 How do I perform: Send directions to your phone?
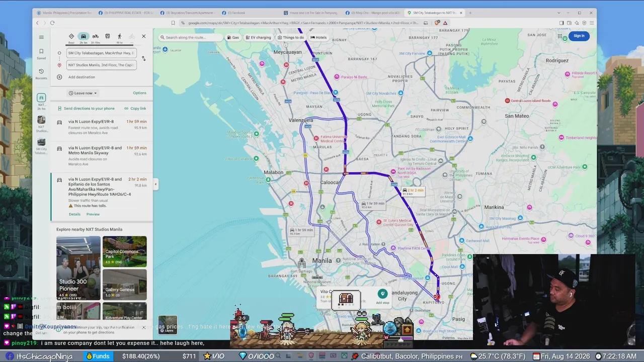(x=86, y=109)
